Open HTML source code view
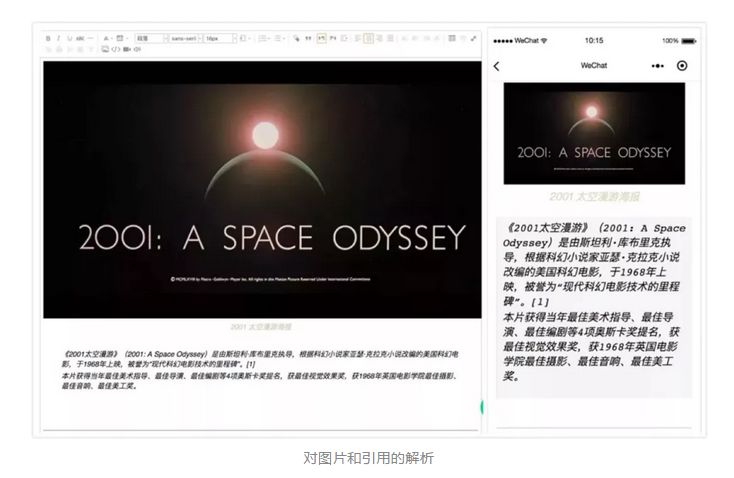734x478 pixels. [x=116, y=49]
